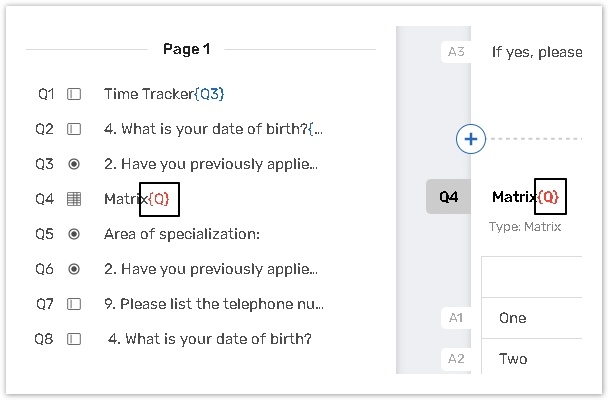
Task: Click the Page 1 header
Action: [187, 49]
